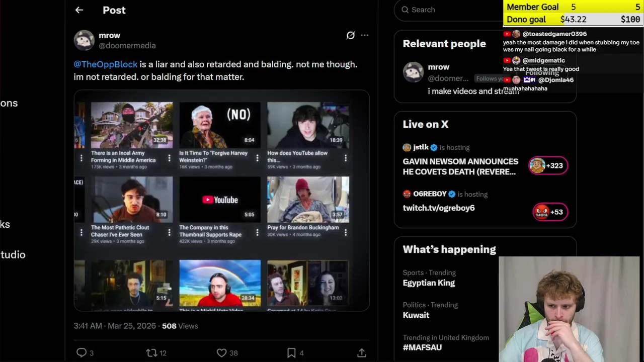Click the Live on X heading
Viewport: 644px width, 362px height.
tap(426, 124)
